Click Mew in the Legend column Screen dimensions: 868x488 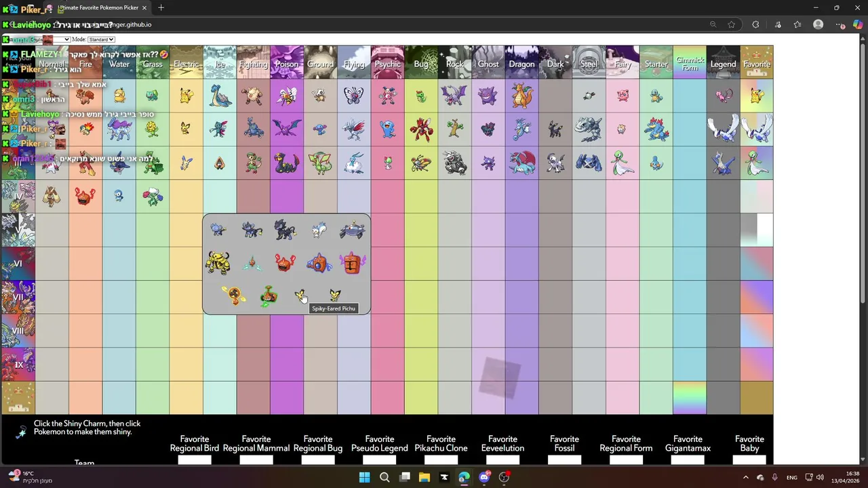point(722,96)
